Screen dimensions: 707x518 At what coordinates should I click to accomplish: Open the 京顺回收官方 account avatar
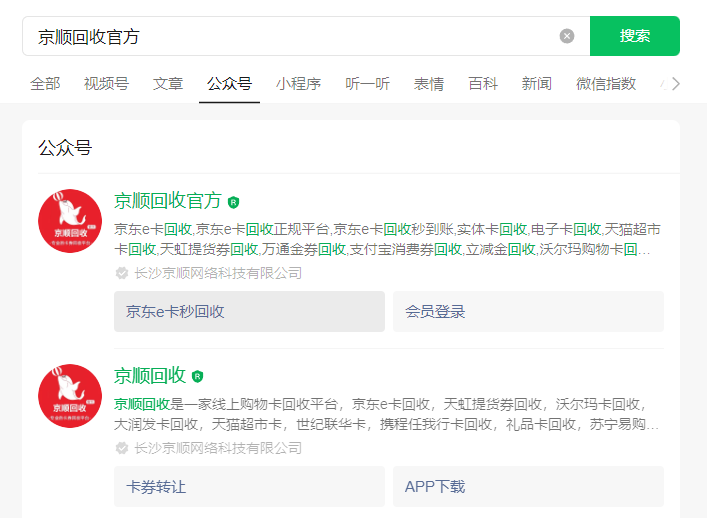[70, 221]
